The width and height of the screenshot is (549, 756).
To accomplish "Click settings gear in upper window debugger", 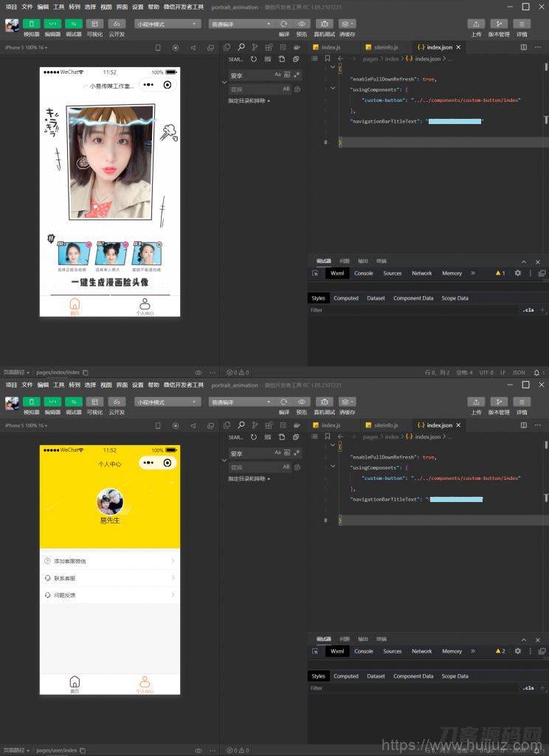I will [518, 273].
